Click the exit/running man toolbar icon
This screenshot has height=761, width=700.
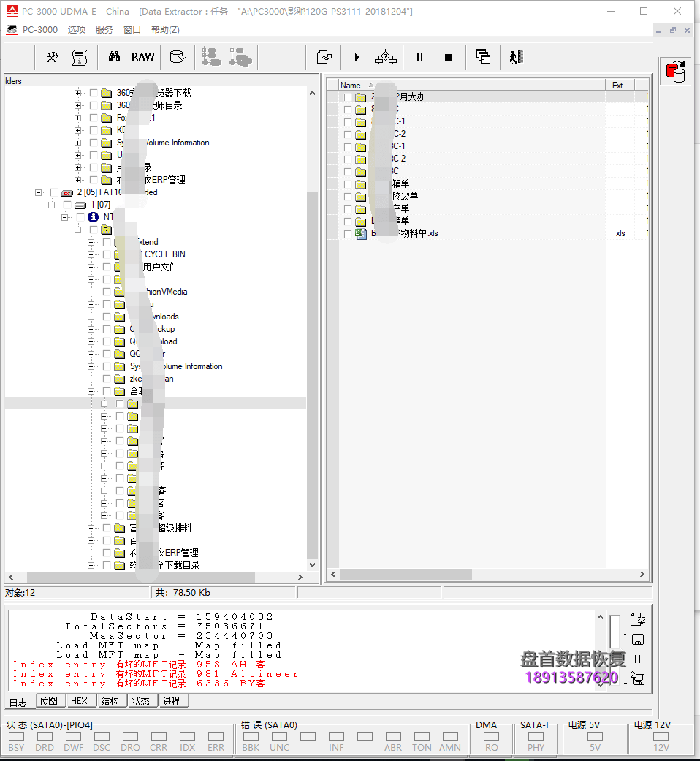[516, 57]
